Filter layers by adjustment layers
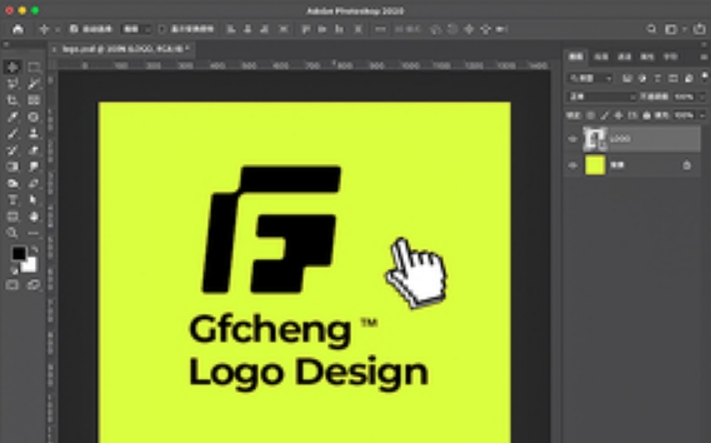711x443 pixels. tap(643, 78)
